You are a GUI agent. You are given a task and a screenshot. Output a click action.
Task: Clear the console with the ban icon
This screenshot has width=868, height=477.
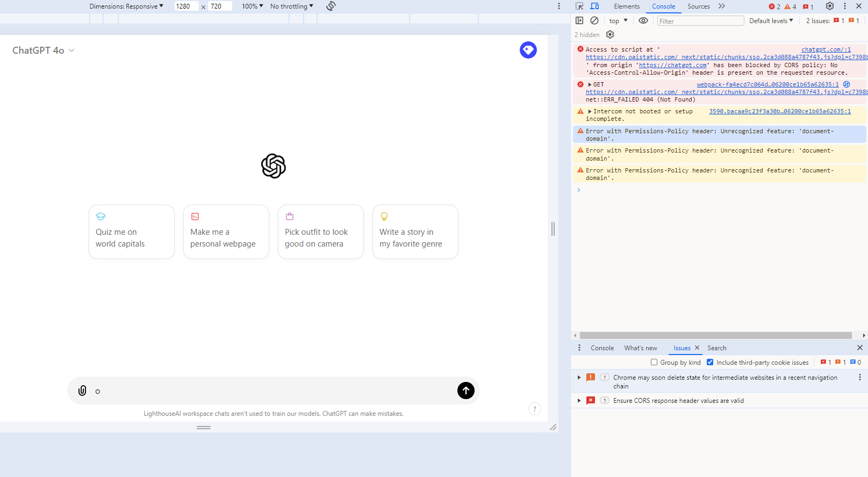(x=594, y=20)
